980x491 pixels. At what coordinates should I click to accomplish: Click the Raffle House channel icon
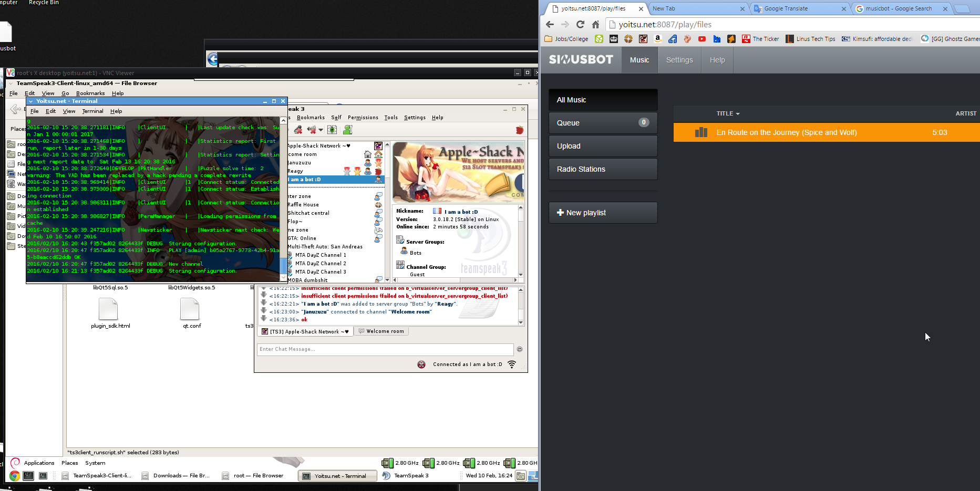[378, 205]
